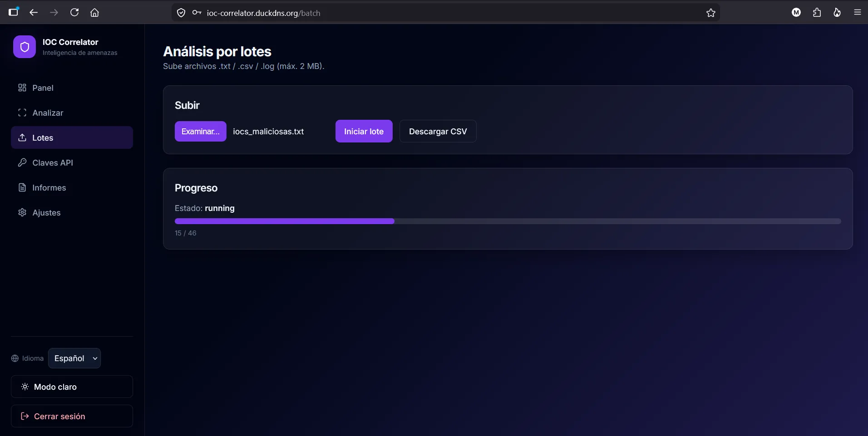Click the IOC Correlator shield logo
The height and width of the screenshot is (436, 868).
coord(25,47)
